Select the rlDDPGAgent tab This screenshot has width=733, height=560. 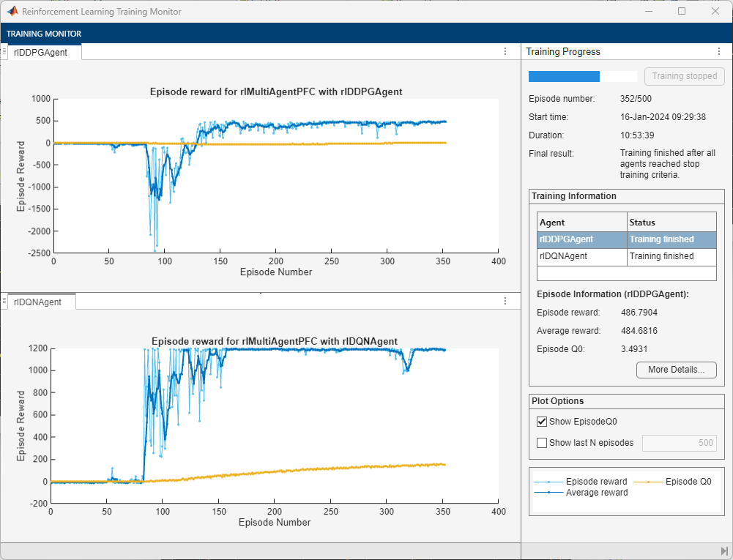[x=41, y=53]
